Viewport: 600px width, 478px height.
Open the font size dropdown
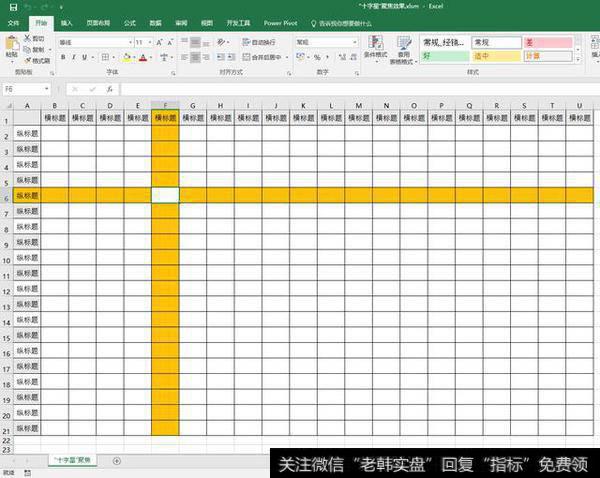click(x=148, y=43)
